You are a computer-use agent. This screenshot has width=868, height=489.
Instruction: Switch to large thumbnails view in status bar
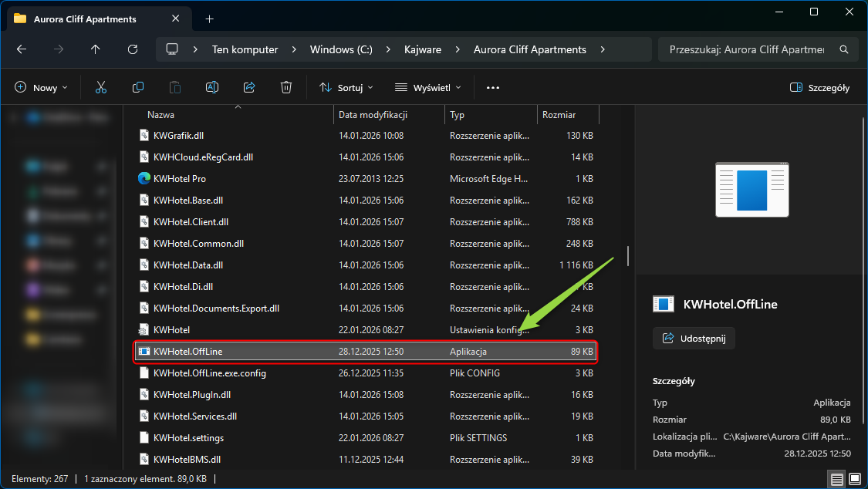(855, 479)
